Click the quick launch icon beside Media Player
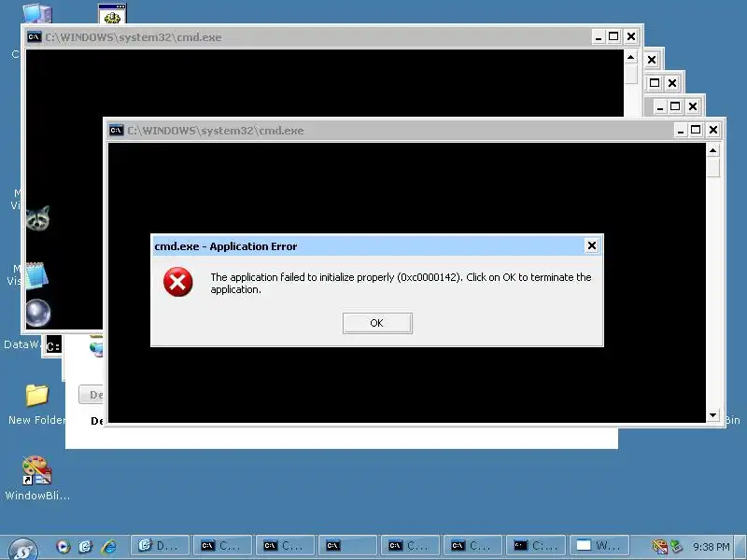Viewport: 747px width, 560px height. coord(86,546)
